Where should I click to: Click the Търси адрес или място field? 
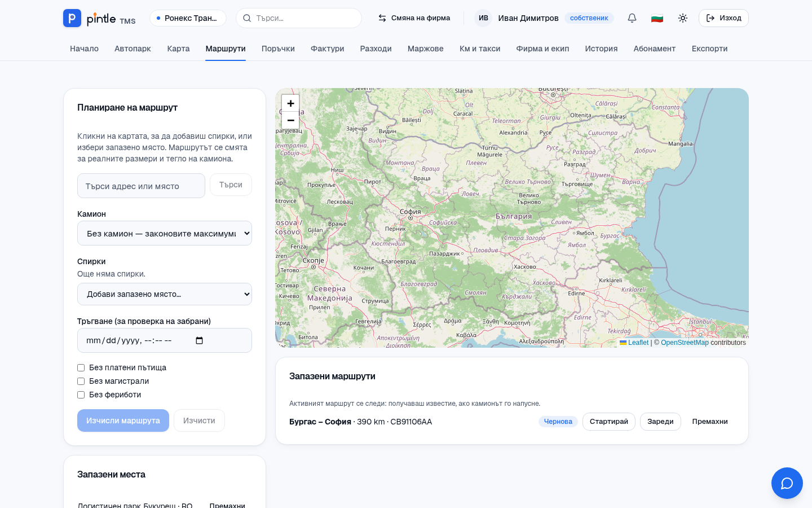141,186
